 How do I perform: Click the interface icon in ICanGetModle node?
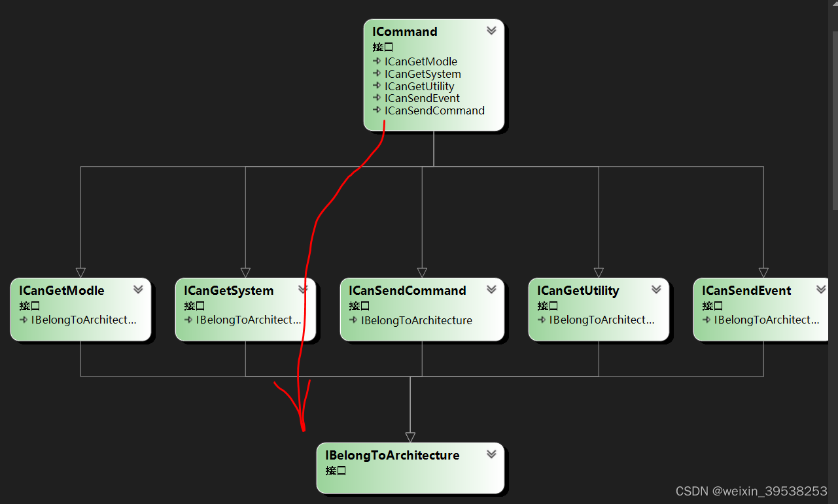24,320
